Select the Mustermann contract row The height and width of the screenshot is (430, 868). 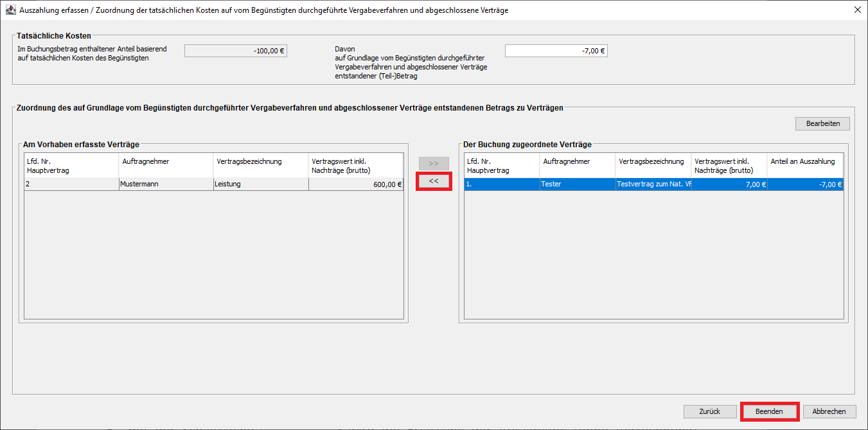pyautogui.click(x=165, y=184)
